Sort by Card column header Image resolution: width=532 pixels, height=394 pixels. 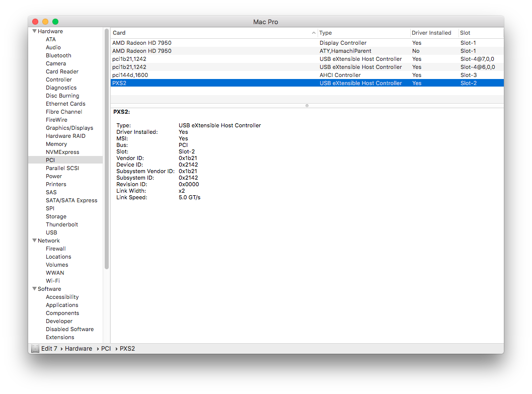click(x=214, y=33)
